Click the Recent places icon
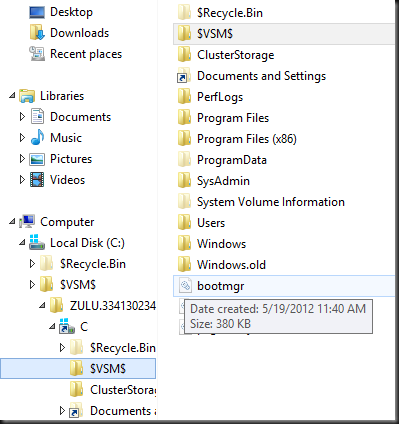 [x=37, y=54]
